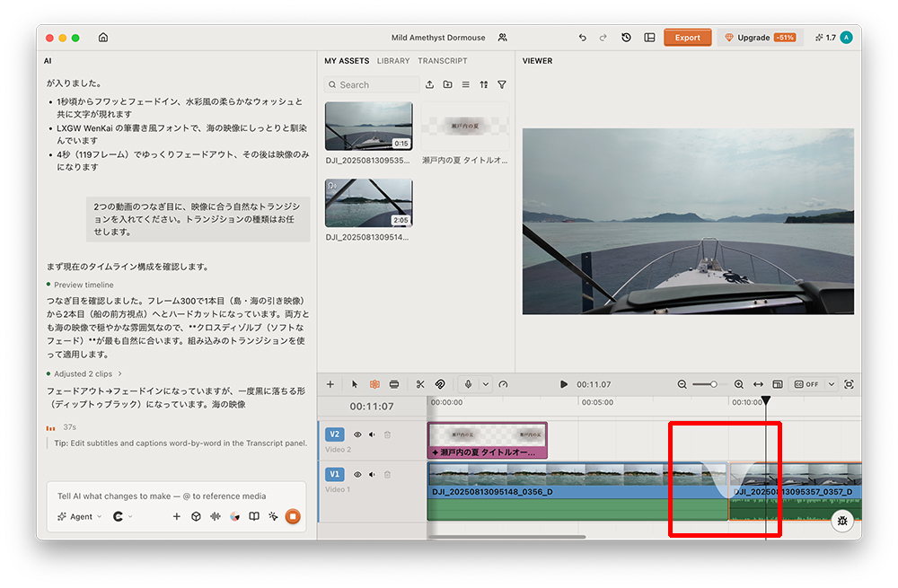Open the color palette pie icon
Image resolution: width=898 pixels, height=588 pixels.
pyautogui.click(x=234, y=516)
